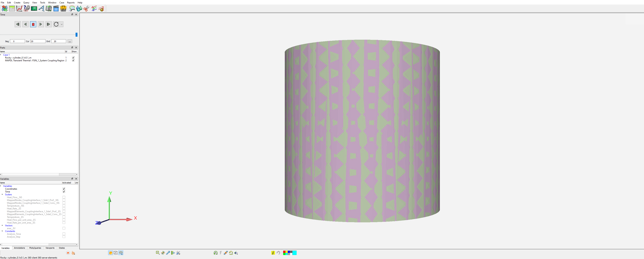644x259 pixels.
Task: Click the plane tool green icon
Action: [173, 253]
